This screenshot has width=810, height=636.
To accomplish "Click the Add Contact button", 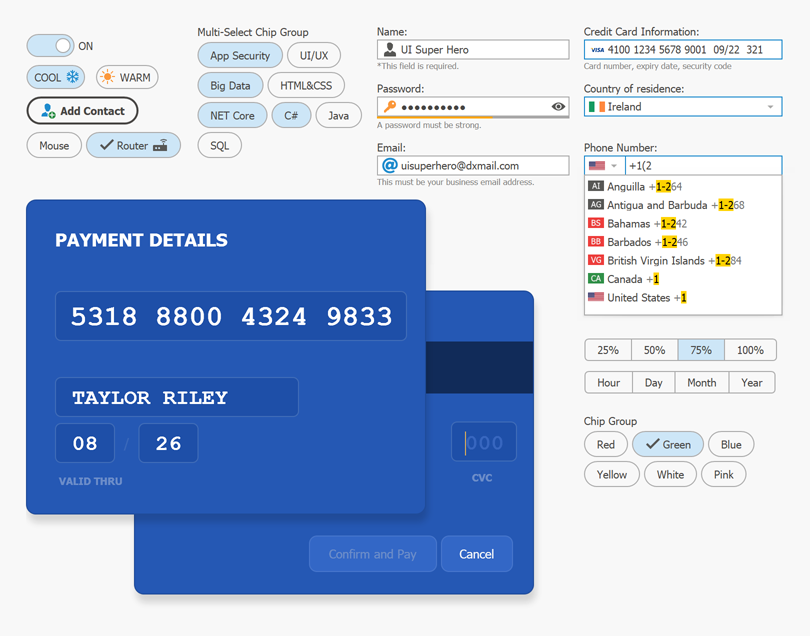I will pyautogui.click(x=82, y=111).
